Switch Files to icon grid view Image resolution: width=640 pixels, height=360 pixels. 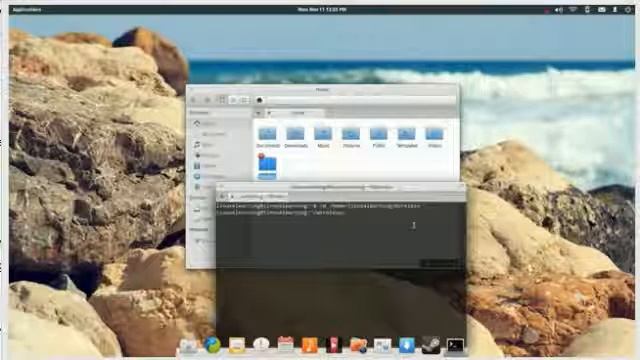coord(222,100)
